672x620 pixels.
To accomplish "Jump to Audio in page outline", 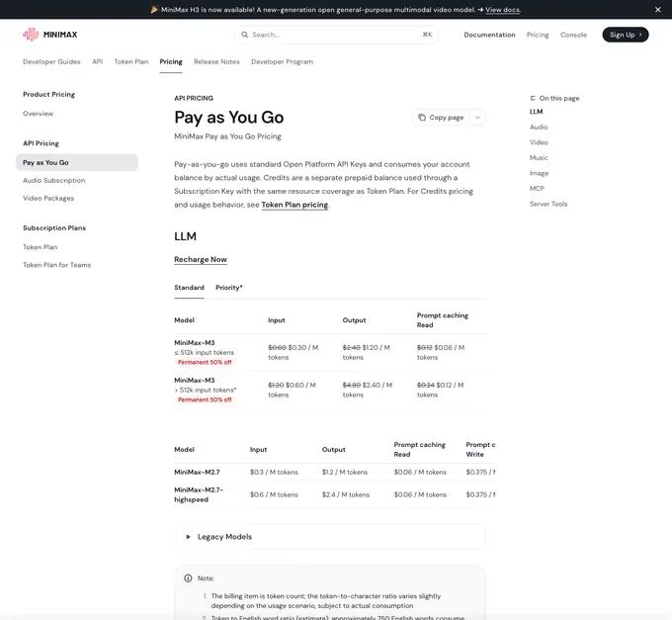I will 539,127.
